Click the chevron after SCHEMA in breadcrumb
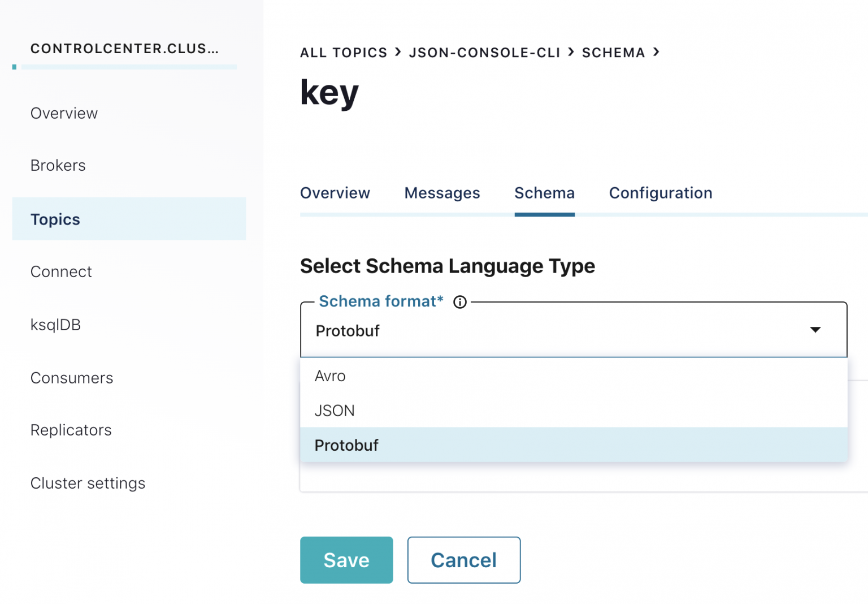 (x=657, y=52)
